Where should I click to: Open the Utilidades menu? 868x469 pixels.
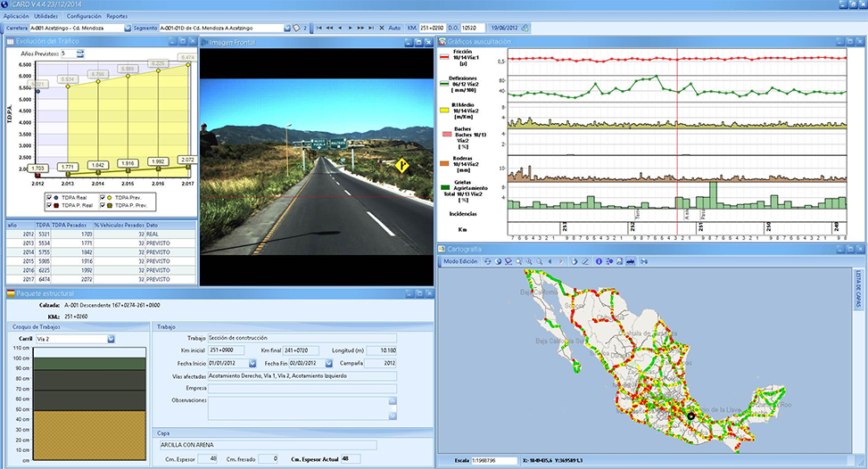(46, 16)
